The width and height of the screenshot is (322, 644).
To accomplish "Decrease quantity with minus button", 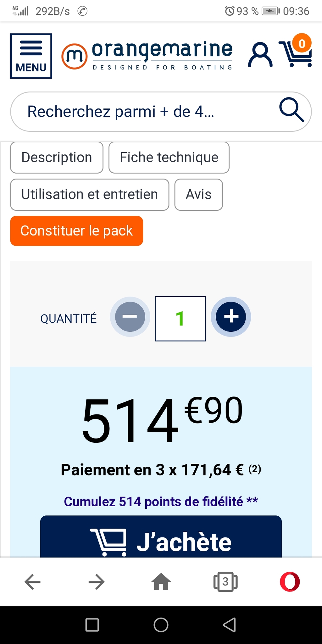I will [130, 317].
